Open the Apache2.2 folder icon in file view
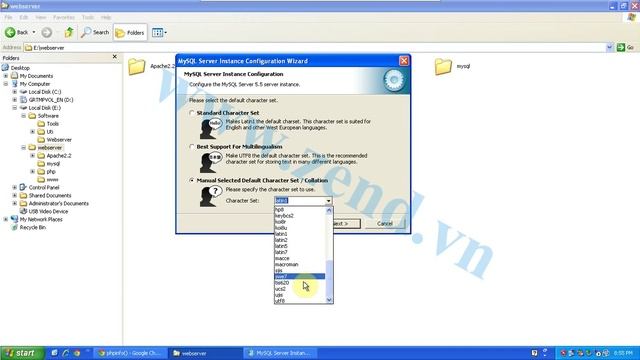 click(x=136, y=67)
